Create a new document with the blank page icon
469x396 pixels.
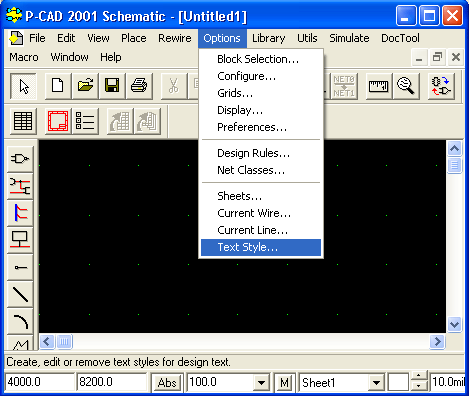coord(58,86)
